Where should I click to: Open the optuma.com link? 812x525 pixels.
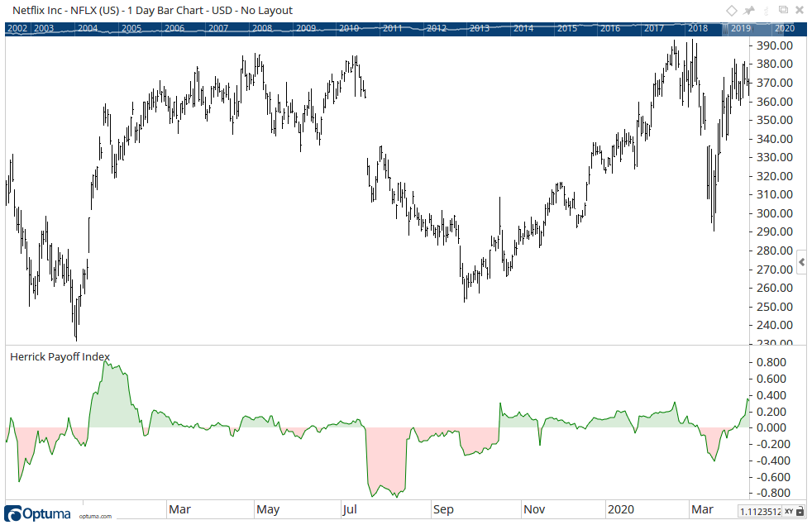point(95,516)
